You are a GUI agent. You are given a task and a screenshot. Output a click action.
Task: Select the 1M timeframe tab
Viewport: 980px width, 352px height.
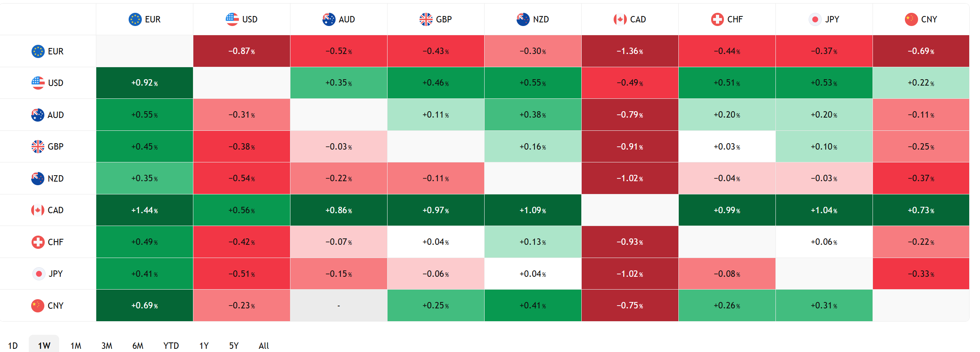point(76,346)
